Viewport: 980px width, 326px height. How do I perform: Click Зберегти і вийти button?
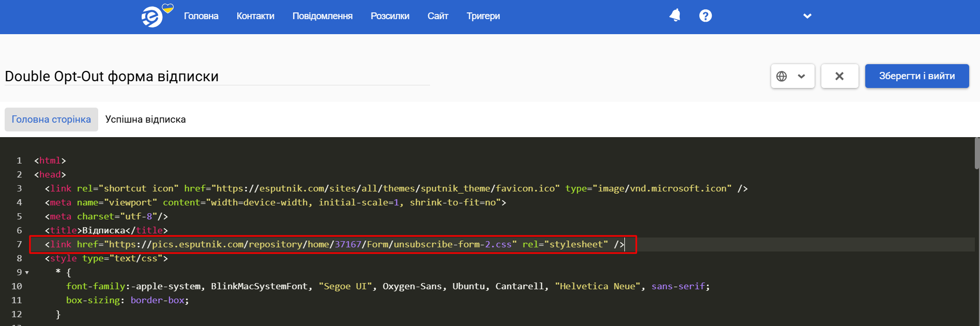point(917,76)
